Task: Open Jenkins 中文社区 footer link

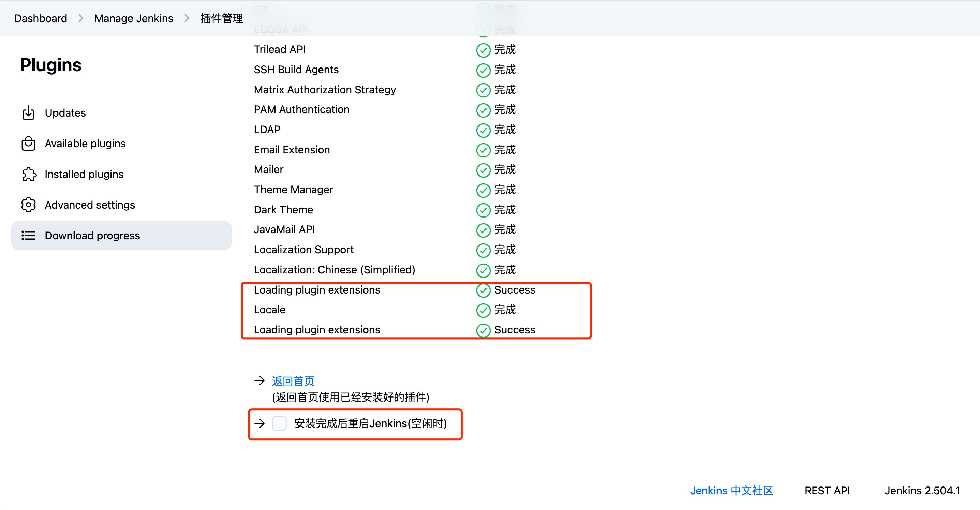Action: click(x=731, y=491)
